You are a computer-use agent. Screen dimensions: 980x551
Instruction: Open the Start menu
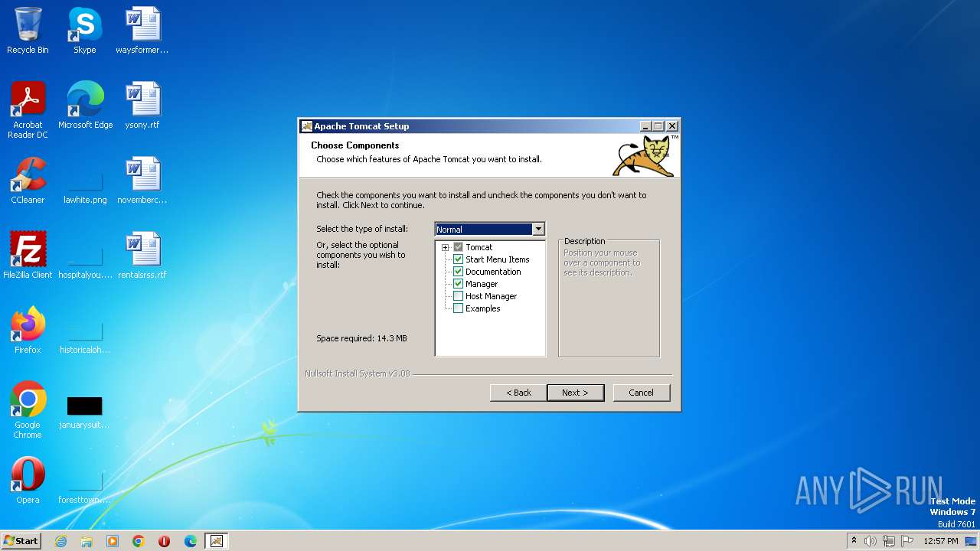(21, 541)
